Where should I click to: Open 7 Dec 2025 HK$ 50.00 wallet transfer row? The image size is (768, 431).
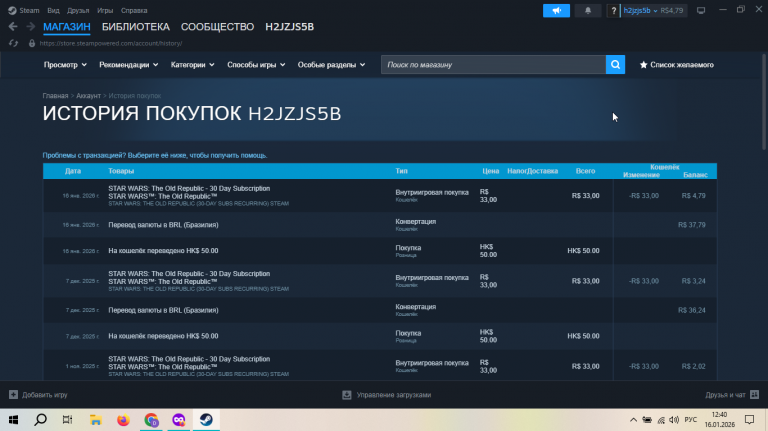coord(380,336)
